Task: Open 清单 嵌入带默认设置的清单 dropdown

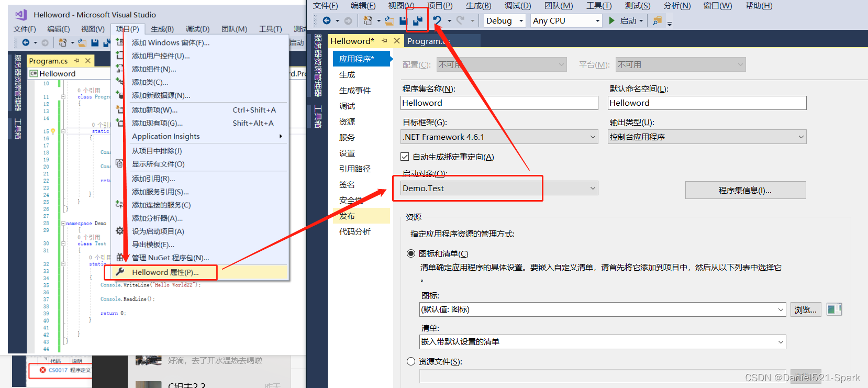Action: point(602,342)
